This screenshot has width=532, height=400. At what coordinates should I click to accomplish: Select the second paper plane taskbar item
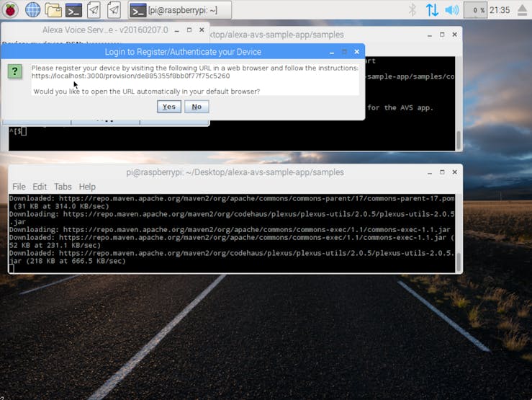(x=114, y=10)
